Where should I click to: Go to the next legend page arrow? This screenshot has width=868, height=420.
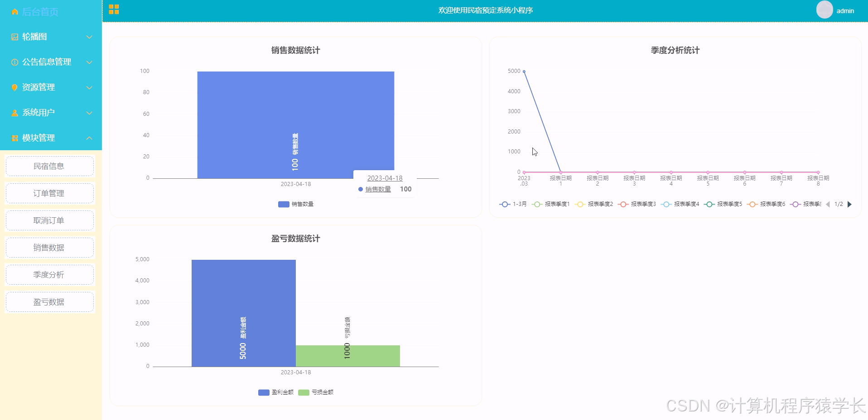(849, 204)
